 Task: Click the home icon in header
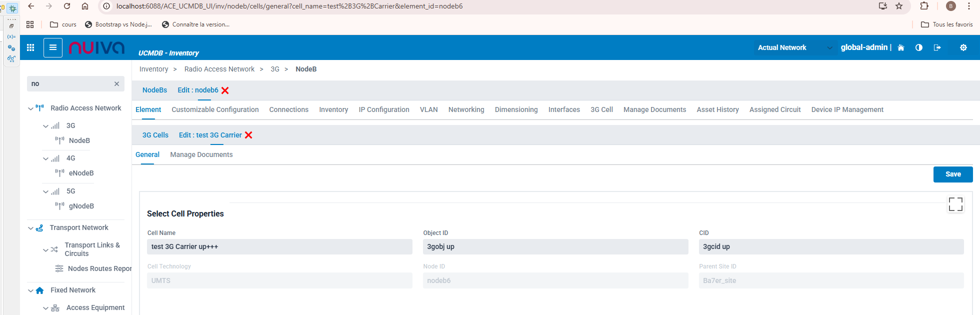tap(901, 47)
